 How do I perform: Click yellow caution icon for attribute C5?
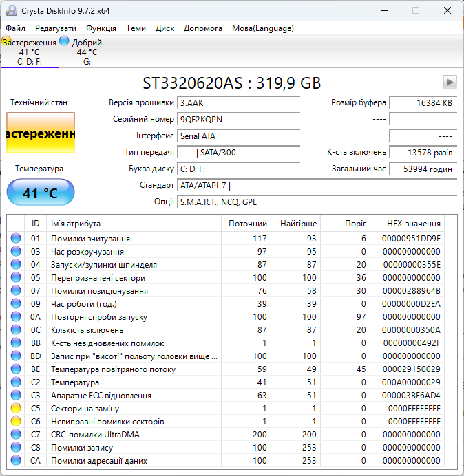pyautogui.click(x=16, y=408)
